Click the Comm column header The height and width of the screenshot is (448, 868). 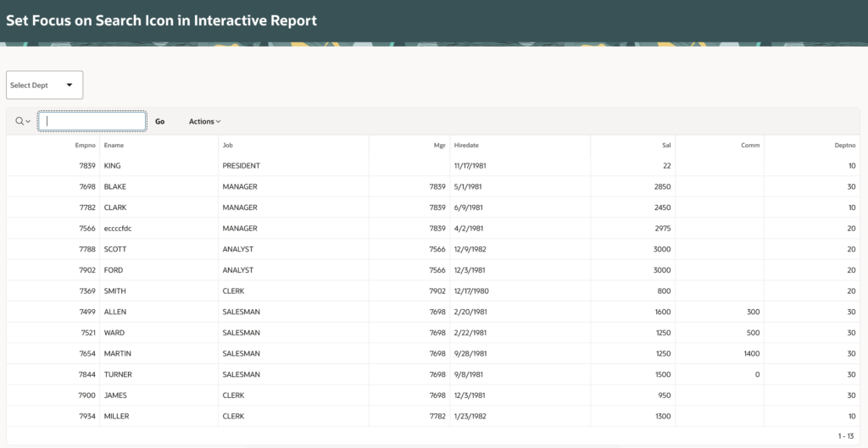pyautogui.click(x=751, y=146)
